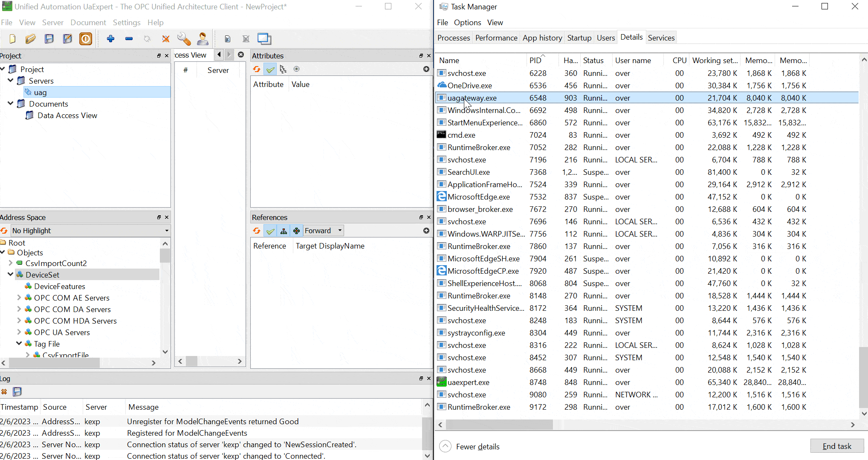Refresh Address Space using orange arrows icon

(4, 231)
